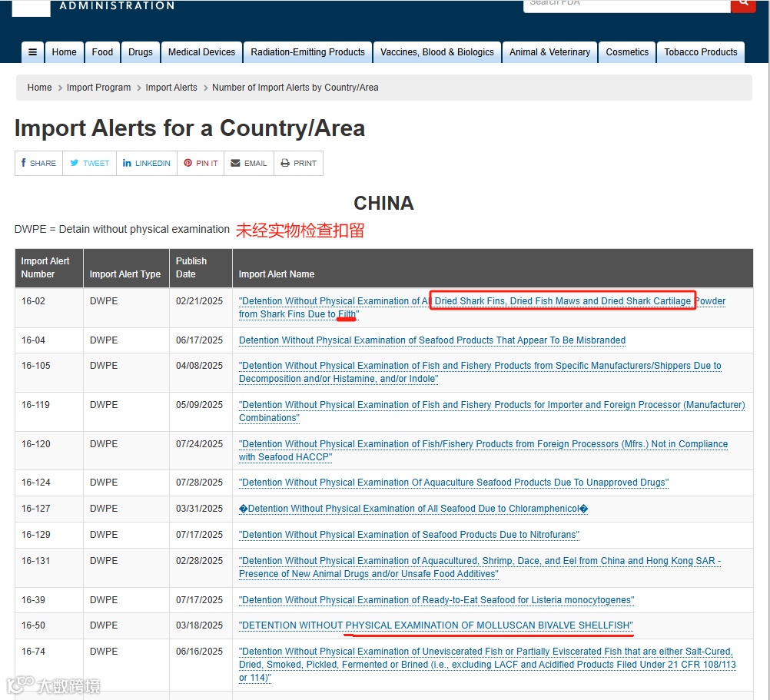Click the CHINA country heading

point(383,203)
